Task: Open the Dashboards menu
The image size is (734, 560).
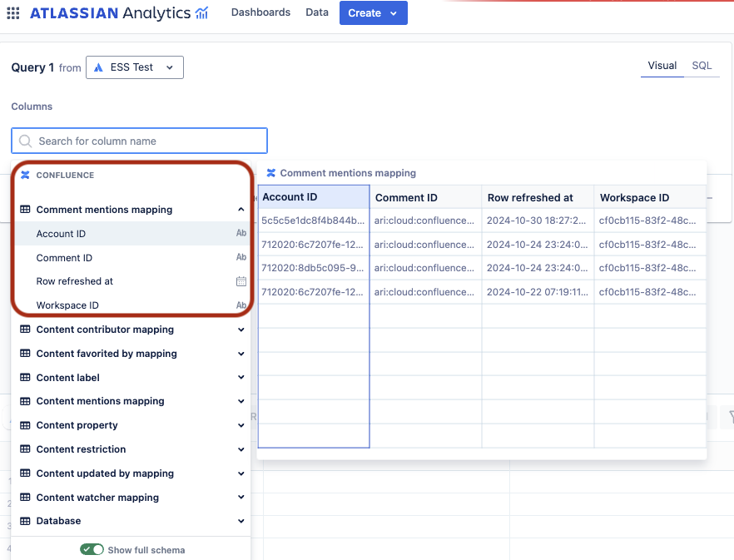Action: (x=260, y=12)
